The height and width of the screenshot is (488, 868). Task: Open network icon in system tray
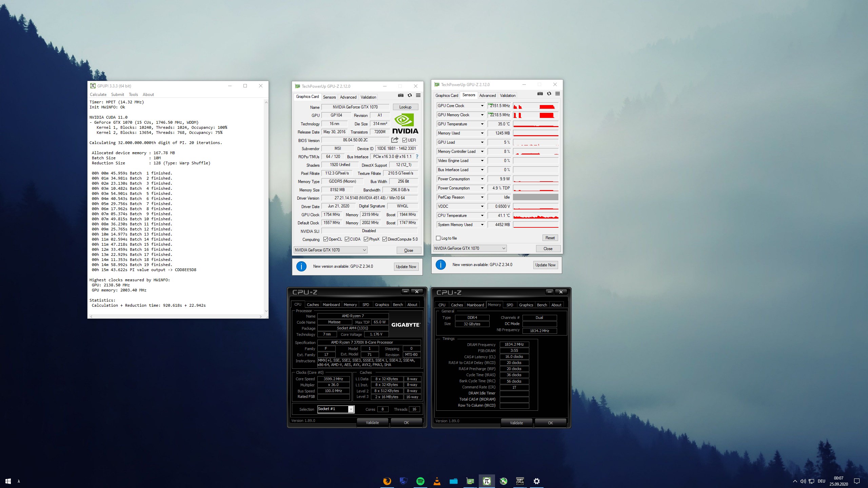click(x=811, y=481)
